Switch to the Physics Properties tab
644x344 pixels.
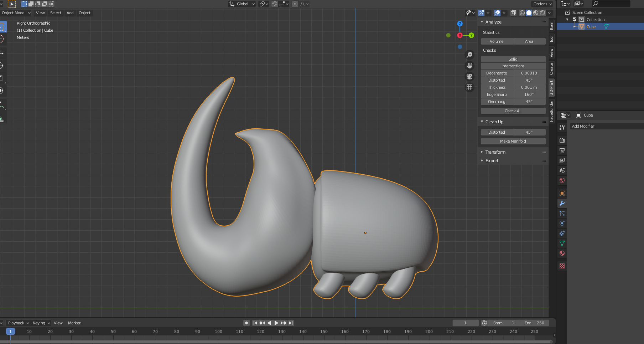tap(562, 223)
